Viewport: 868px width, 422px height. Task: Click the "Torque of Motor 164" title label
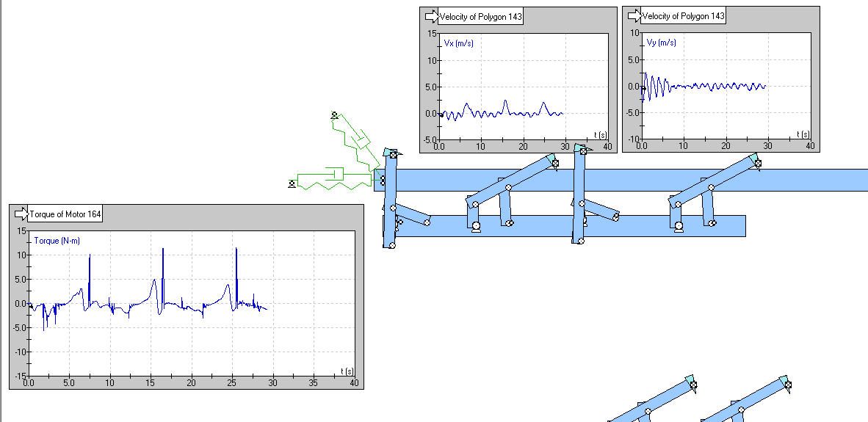point(65,214)
